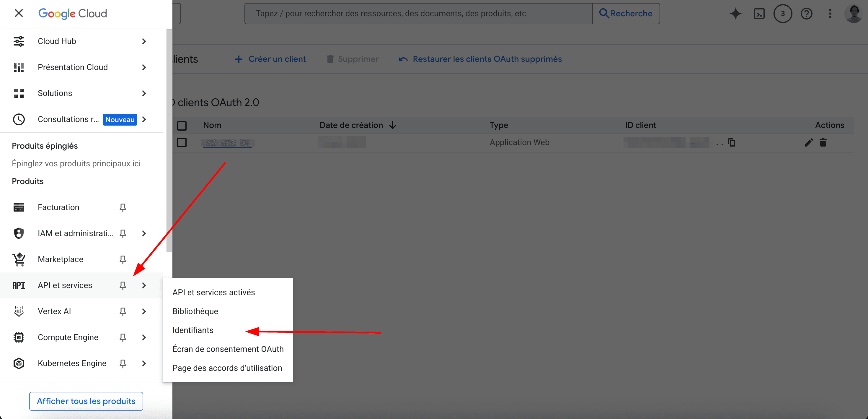Click the Recherche button
This screenshot has width=868, height=419.
click(x=626, y=14)
